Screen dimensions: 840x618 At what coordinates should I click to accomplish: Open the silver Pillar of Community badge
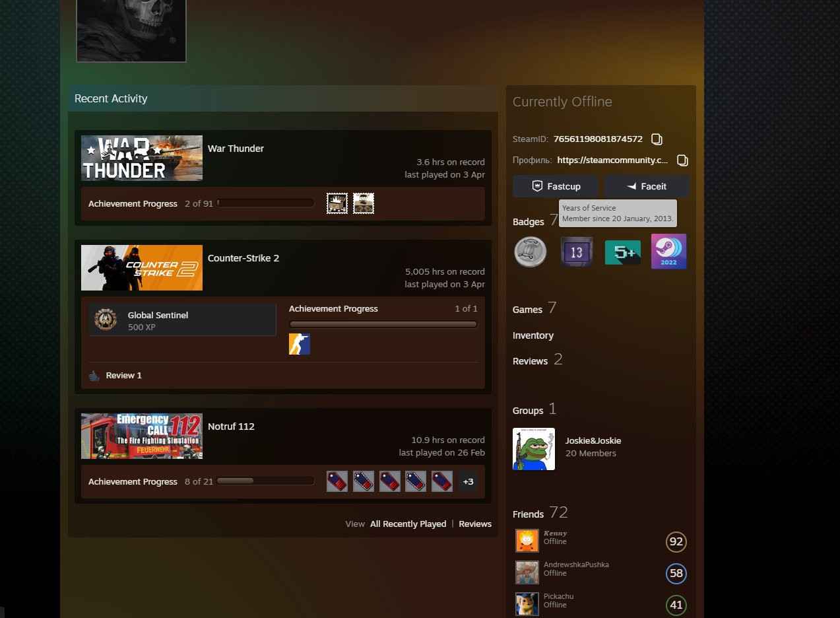click(x=531, y=252)
